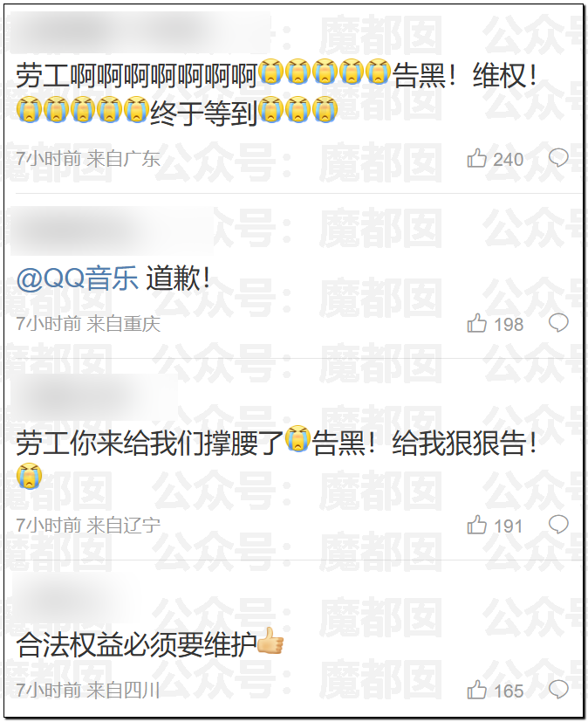Screen dimensions: 588x722
Task: Reply to the comment from Guangdong
Action: [x=558, y=158]
